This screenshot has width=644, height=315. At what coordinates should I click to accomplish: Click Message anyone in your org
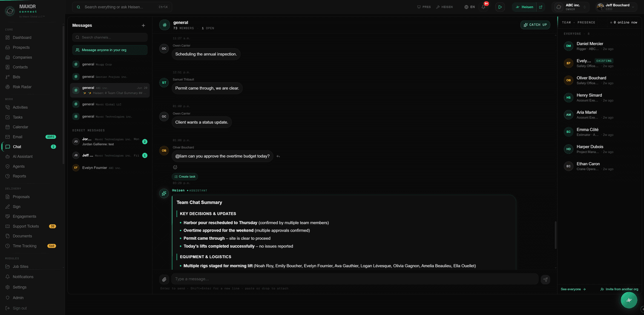coord(110,50)
